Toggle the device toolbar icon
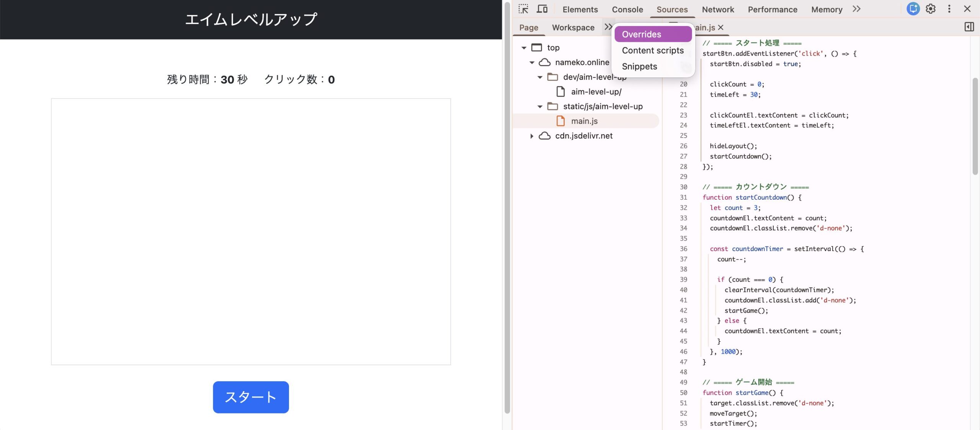The image size is (980, 430). tap(542, 9)
